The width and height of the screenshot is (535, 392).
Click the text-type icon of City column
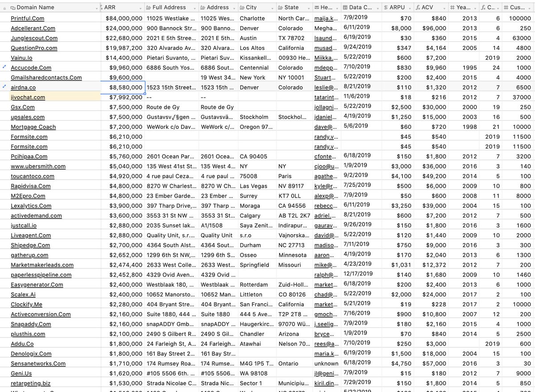click(242, 8)
